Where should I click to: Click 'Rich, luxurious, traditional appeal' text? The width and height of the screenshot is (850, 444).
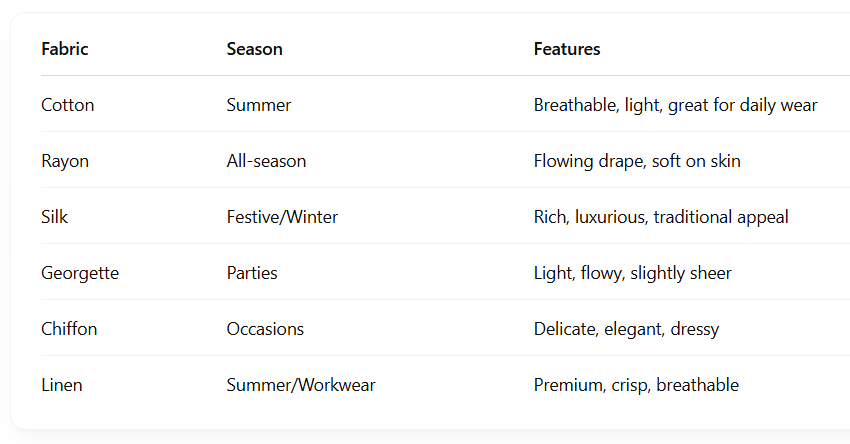661,217
